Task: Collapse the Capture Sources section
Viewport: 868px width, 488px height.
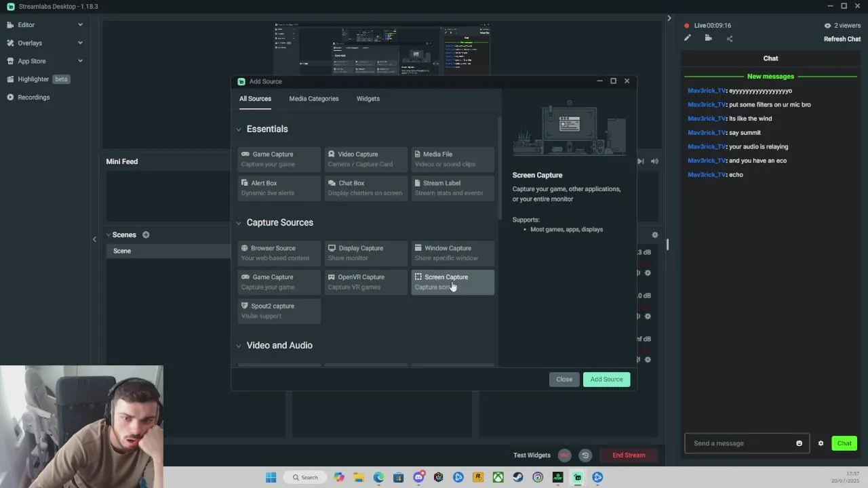Action: pyautogui.click(x=239, y=223)
